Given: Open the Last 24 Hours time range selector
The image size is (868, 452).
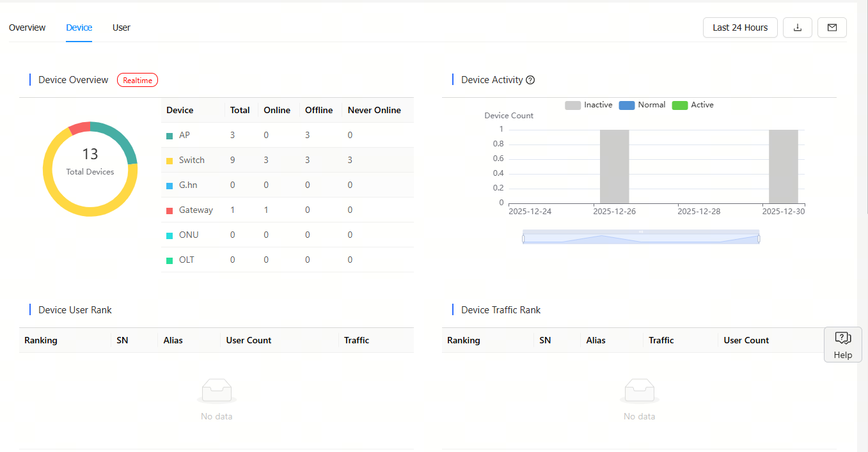Looking at the screenshot, I should [740, 27].
